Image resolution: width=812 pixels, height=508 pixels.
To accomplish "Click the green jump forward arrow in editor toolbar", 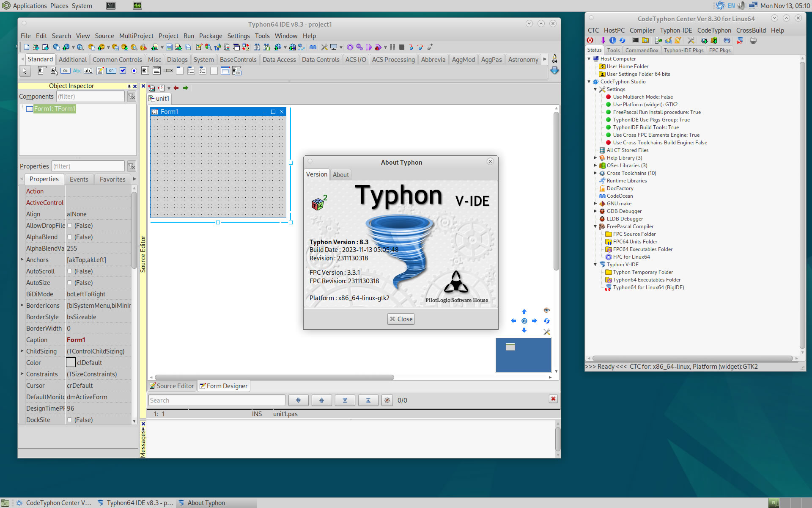I will [x=185, y=88].
